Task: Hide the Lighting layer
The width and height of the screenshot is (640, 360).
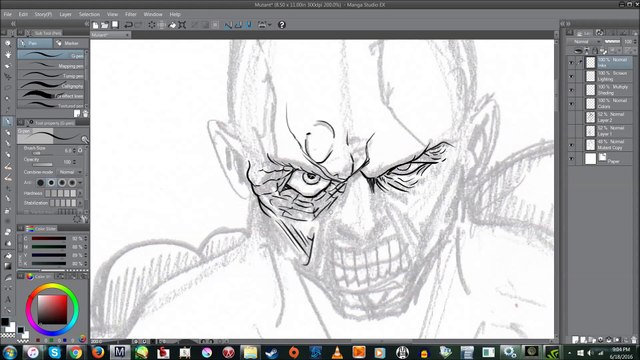Action: [x=571, y=76]
